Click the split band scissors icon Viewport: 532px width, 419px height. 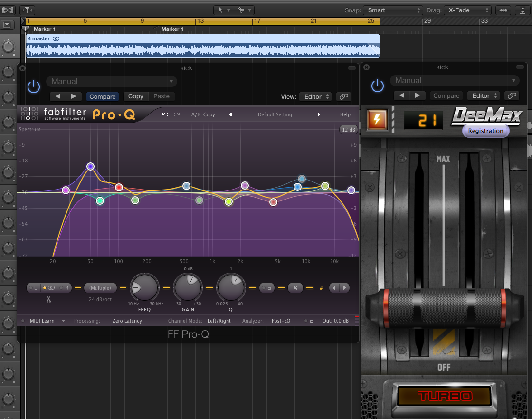(49, 299)
